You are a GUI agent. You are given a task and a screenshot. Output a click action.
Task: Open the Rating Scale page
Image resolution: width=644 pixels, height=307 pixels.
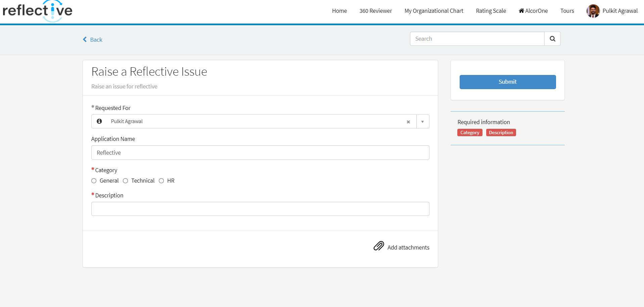(491, 11)
